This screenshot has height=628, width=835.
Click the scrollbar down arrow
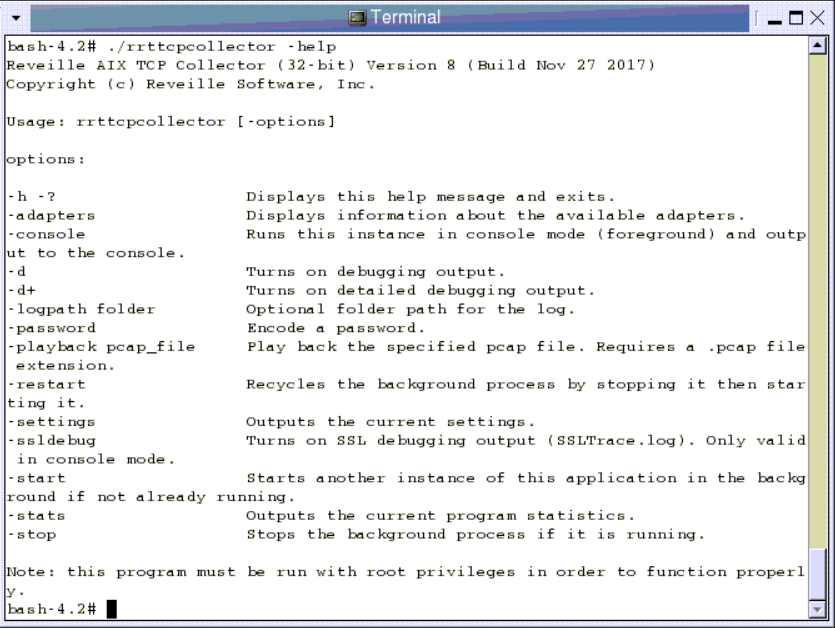[817, 608]
